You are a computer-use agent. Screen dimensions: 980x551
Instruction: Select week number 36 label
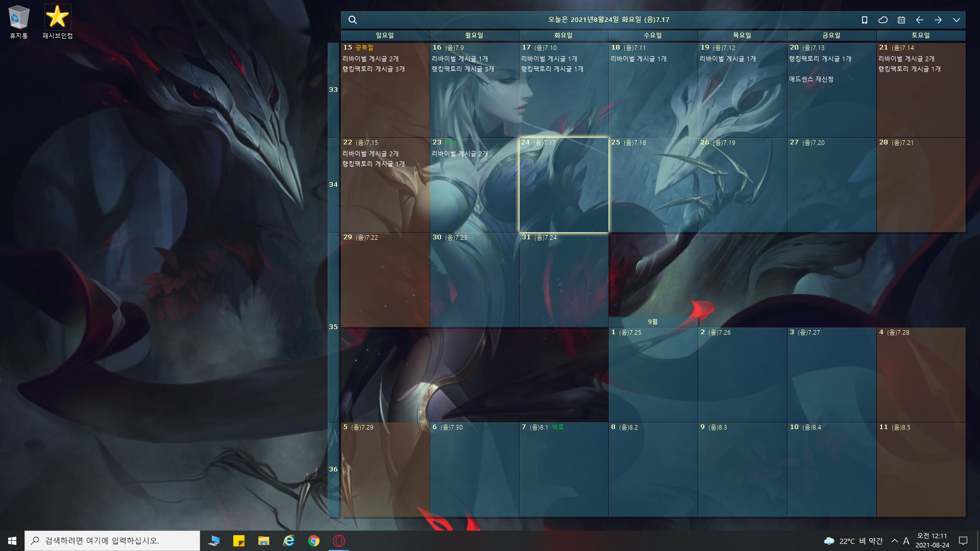(333, 469)
